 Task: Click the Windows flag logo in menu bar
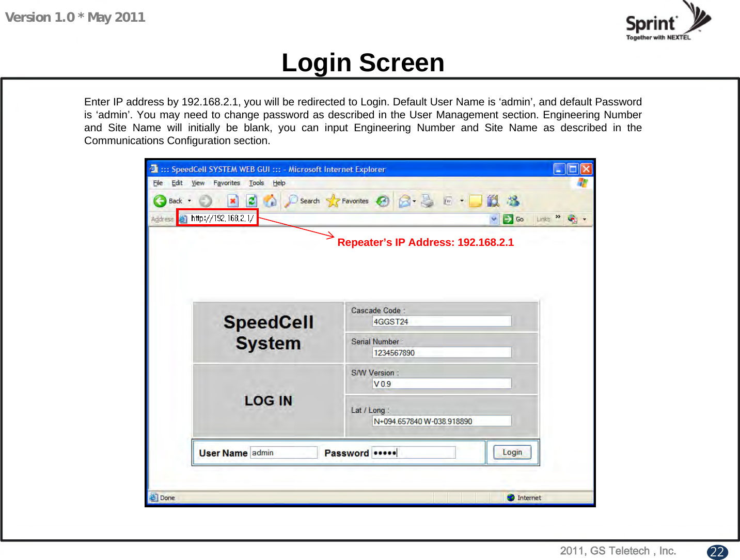[x=582, y=182]
